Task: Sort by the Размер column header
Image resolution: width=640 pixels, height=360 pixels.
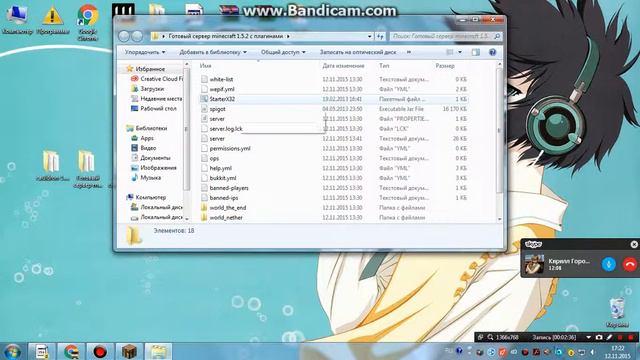Action: pos(445,66)
